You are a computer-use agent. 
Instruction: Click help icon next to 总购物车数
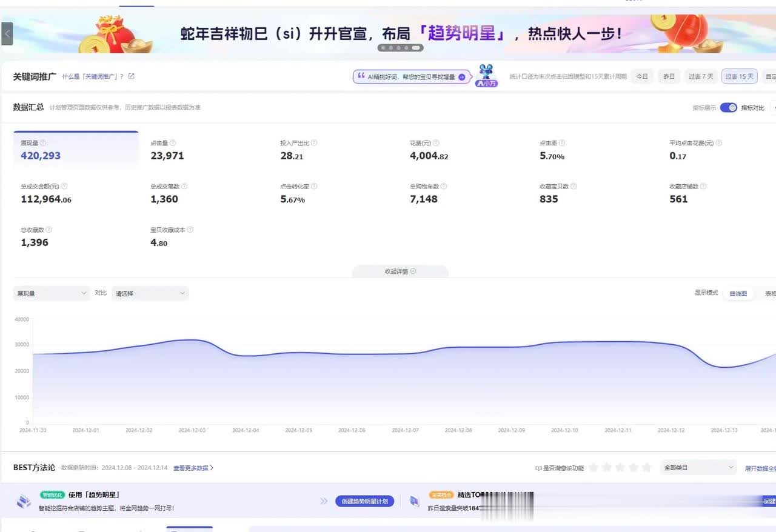tap(444, 187)
